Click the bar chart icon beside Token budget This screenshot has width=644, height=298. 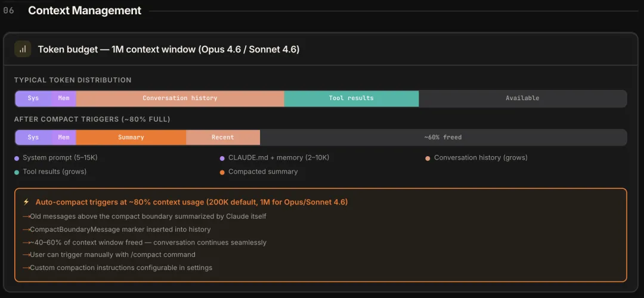point(23,49)
